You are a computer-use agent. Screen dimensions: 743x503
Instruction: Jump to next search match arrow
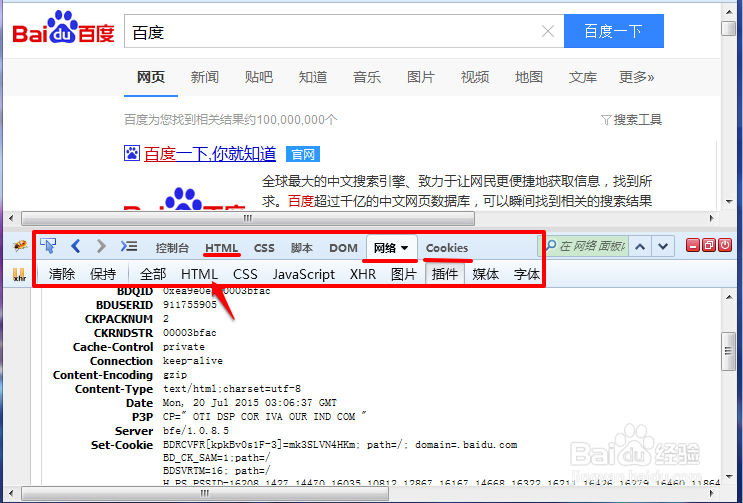point(663,246)
